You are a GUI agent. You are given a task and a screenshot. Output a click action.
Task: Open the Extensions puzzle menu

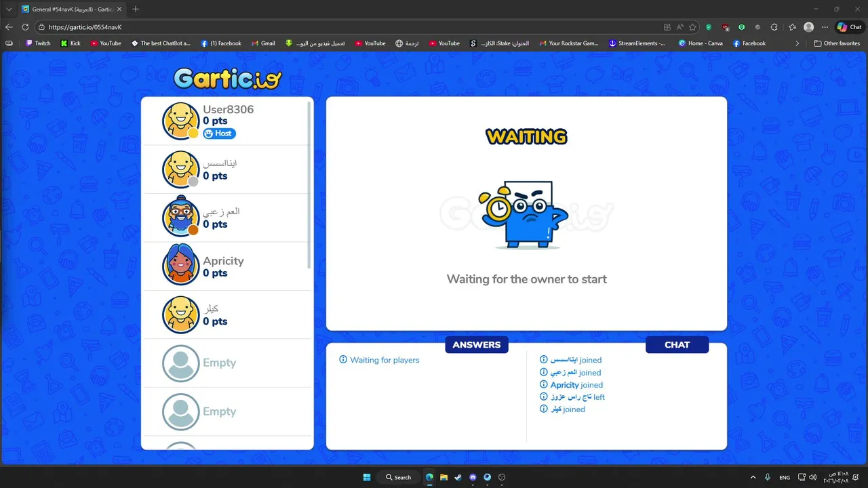(774, 27)
